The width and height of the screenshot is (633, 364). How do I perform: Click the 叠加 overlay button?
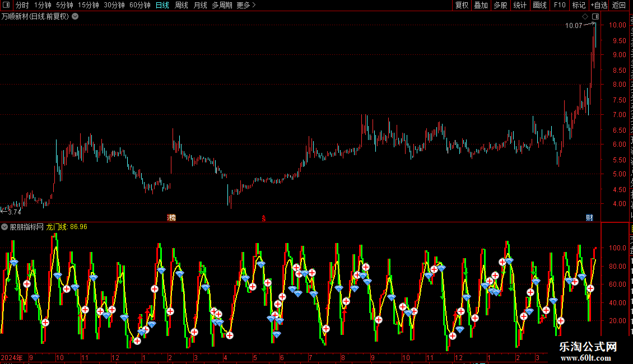pyautogui.click(x=481, y=5)
